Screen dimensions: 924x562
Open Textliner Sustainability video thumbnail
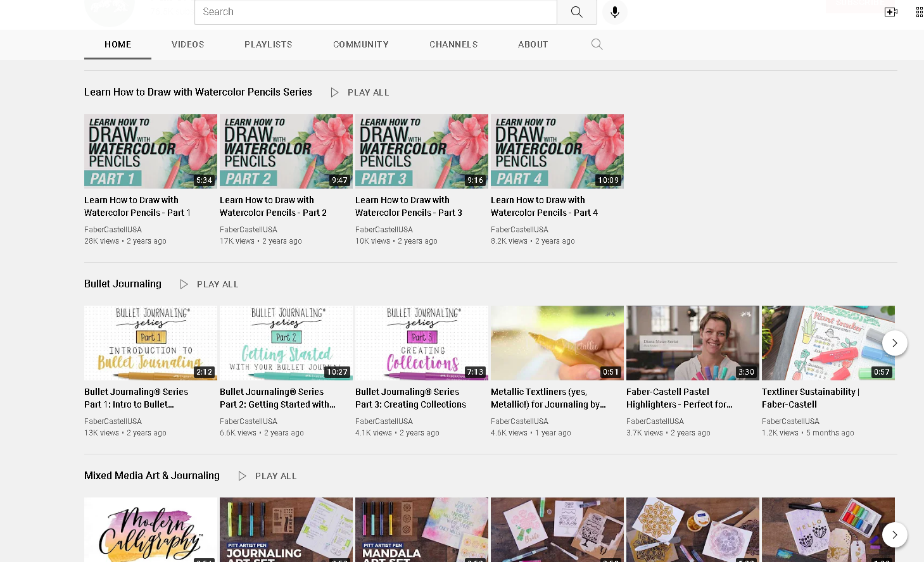click(828, 343)
